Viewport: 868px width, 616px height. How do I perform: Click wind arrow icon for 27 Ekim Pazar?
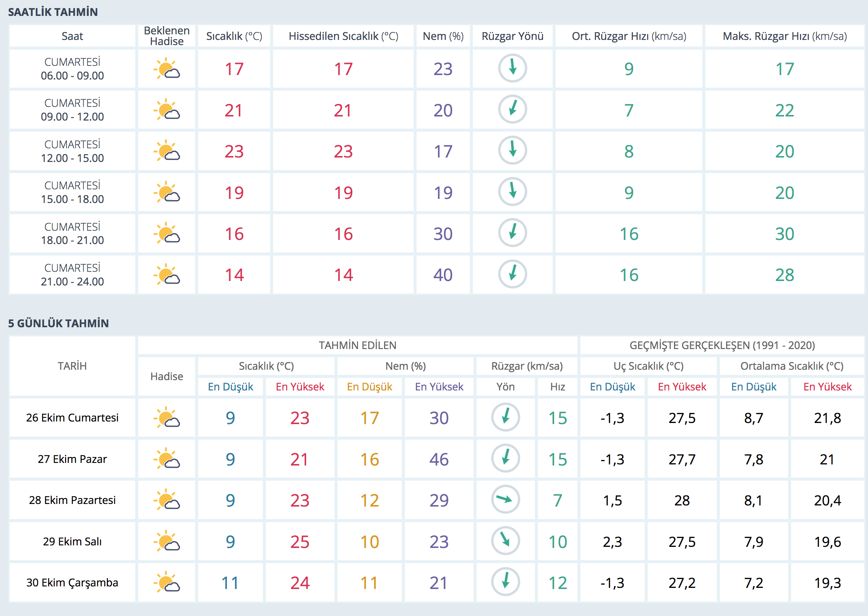(505, 458)
